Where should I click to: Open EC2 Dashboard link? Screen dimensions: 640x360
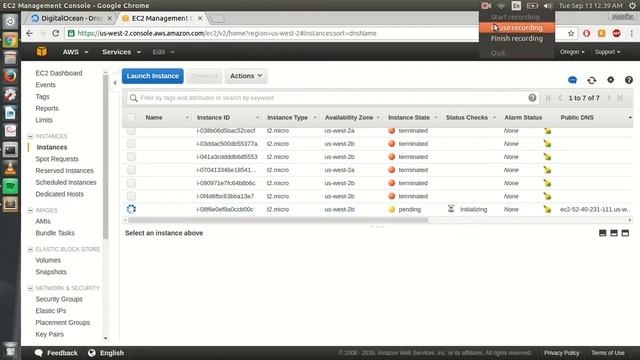59,73
